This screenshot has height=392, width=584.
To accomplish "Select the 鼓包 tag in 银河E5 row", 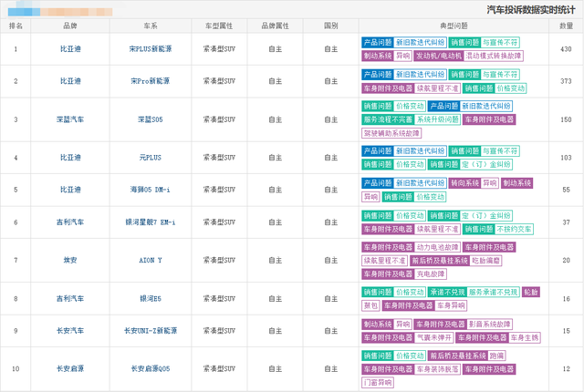I will click(x=370, y=305).
